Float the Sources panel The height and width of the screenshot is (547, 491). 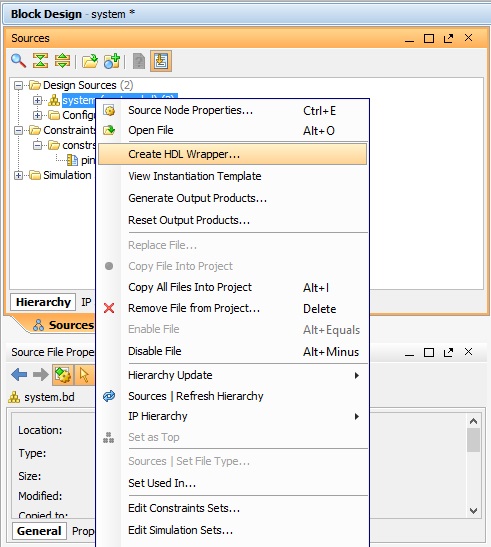pyautogui.click(x=448, y=38)
